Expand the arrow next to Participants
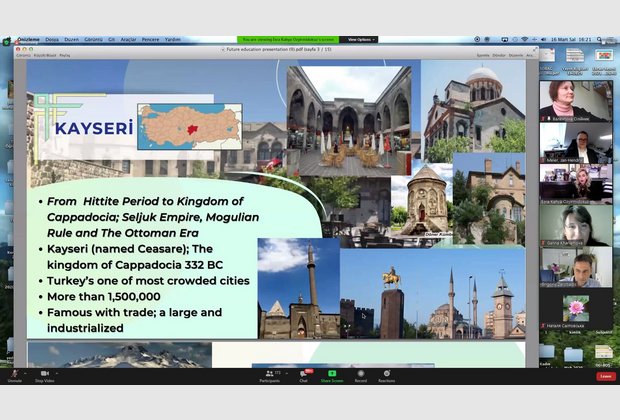The height and width of the screenshot is (420, 620). click(287, 373)
